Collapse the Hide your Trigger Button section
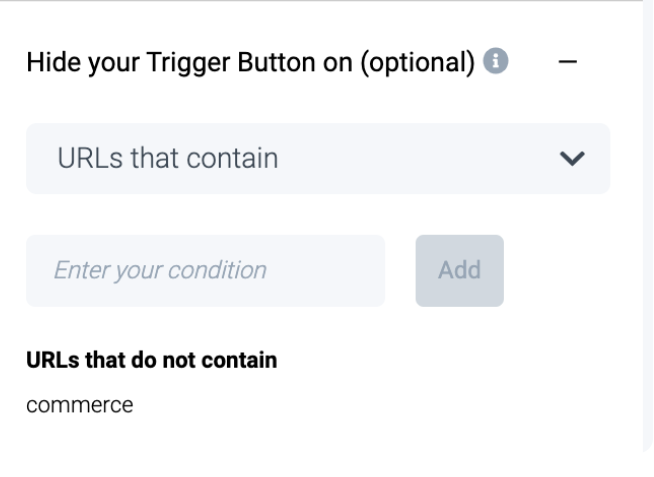Screen dimensions: 654x477 tap(567, 61)
